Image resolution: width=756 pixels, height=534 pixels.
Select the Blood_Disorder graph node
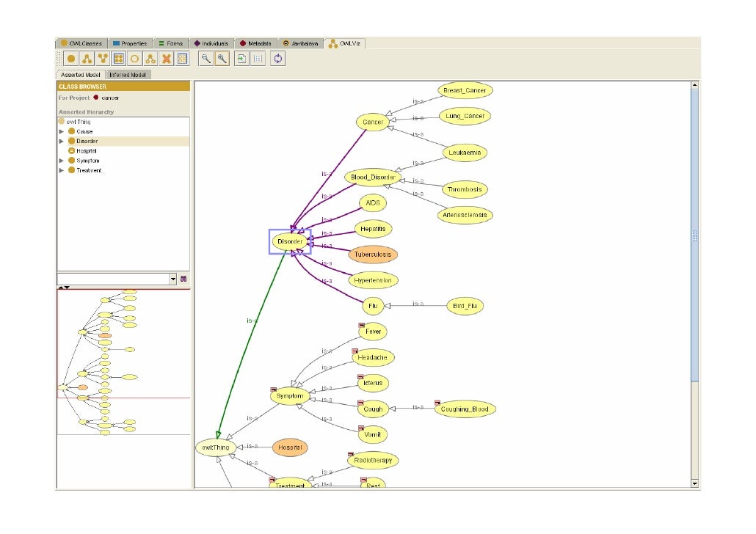coord(373,177)
